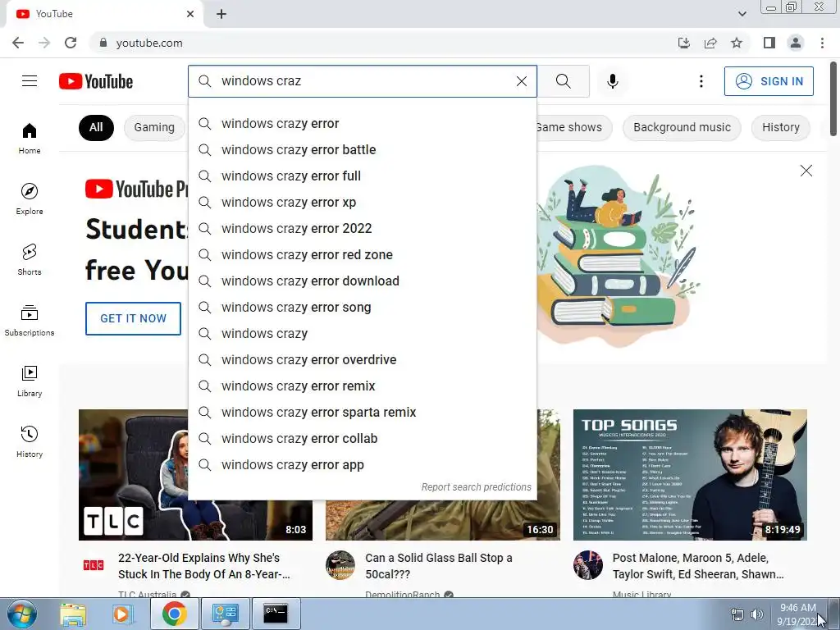
Task: Go forward in Chrome browser
Action: (44, 43)
